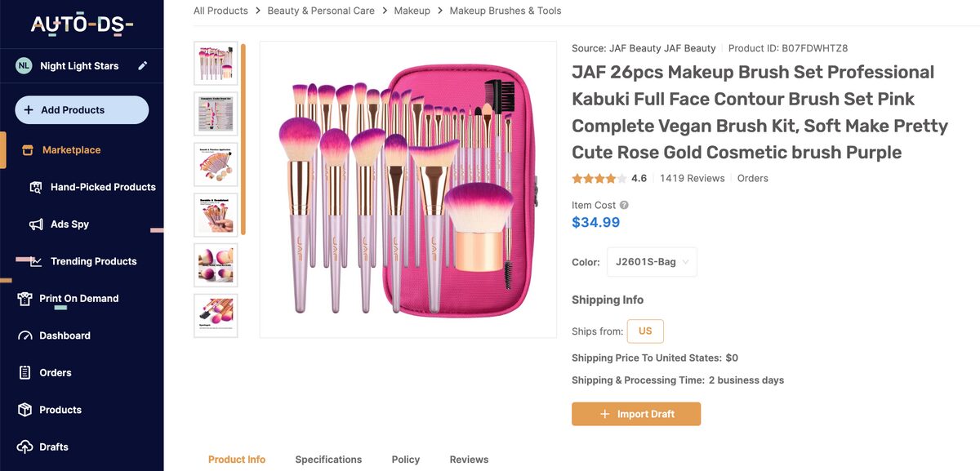Switch to the Specifications tab
The image size is (980, 471).
(x=328, y=459)
